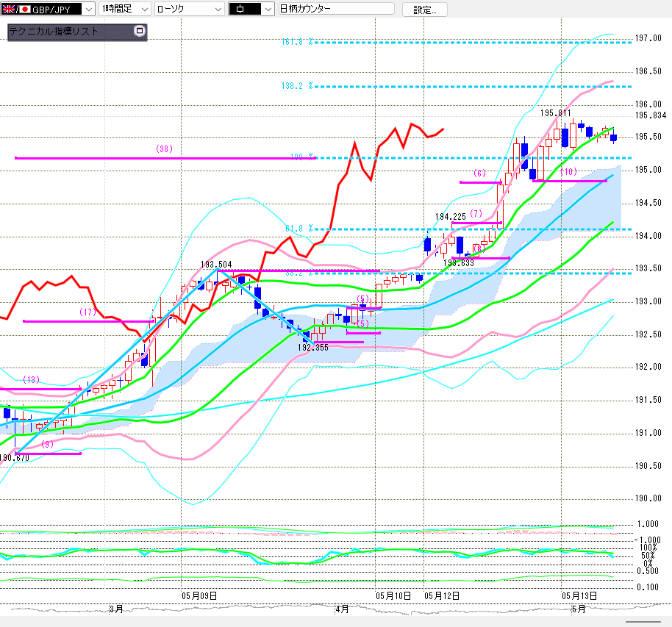Click the 05月09日 date label
This screenshot has height=627, width=672.
pyautogui.click(x=199, y=595)
